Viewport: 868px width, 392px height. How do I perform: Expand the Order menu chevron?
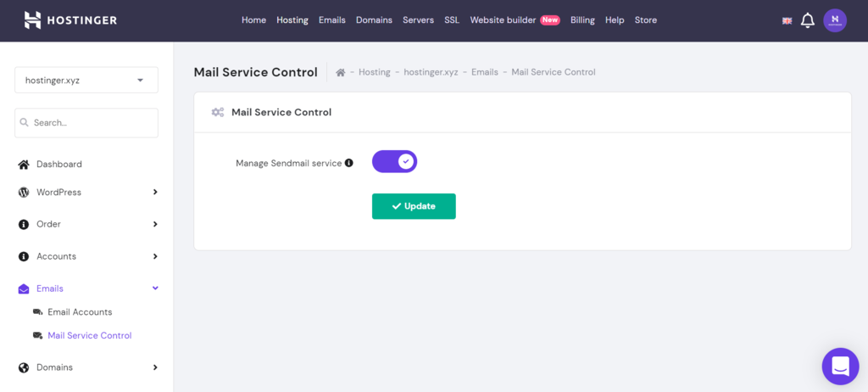point(155,225)
